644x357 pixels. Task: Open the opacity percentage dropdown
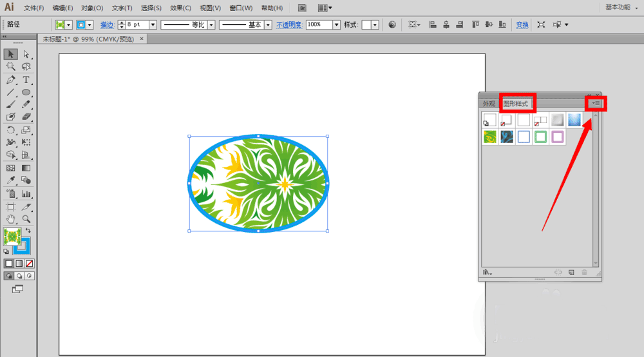(336, 24)
